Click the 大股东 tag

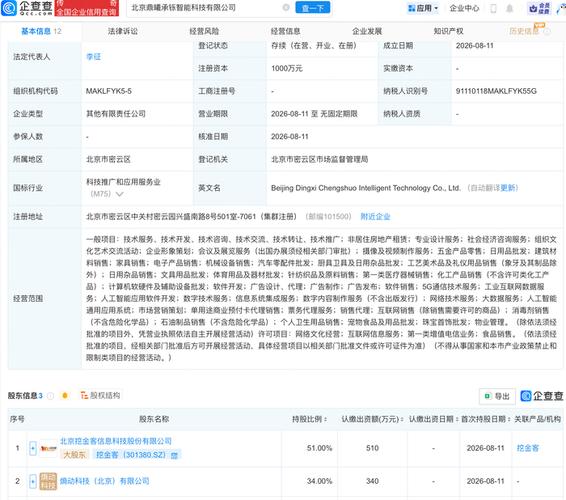click(x=74, y=455)
